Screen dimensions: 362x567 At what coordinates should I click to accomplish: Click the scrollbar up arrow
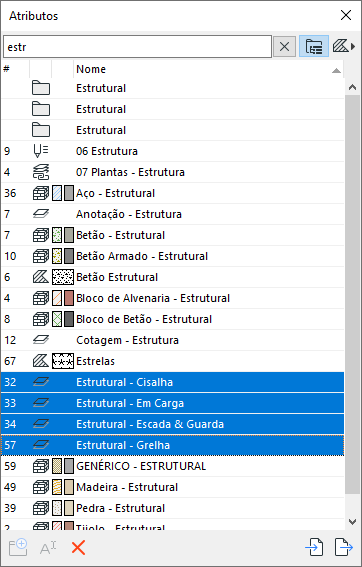[x=353, y=87]
